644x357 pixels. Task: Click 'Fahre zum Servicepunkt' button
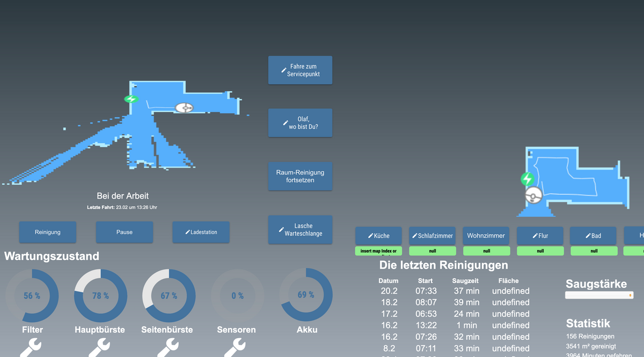[300, 70]
